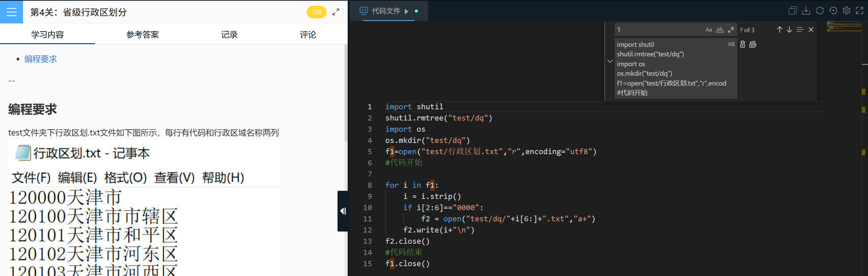The height and width of the screenshot is (276, 868).
Task: Open the 记录 tab
Action: coord(229,34)
